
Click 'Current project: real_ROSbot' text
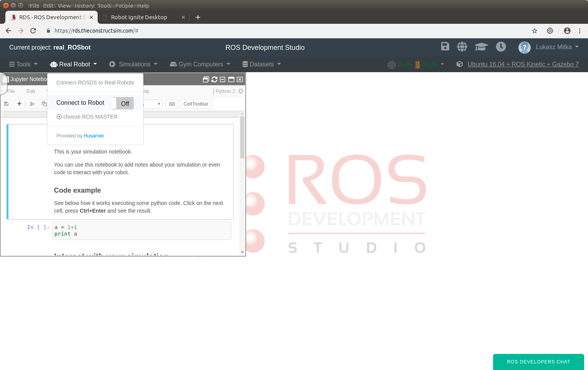tap(50, 48)
